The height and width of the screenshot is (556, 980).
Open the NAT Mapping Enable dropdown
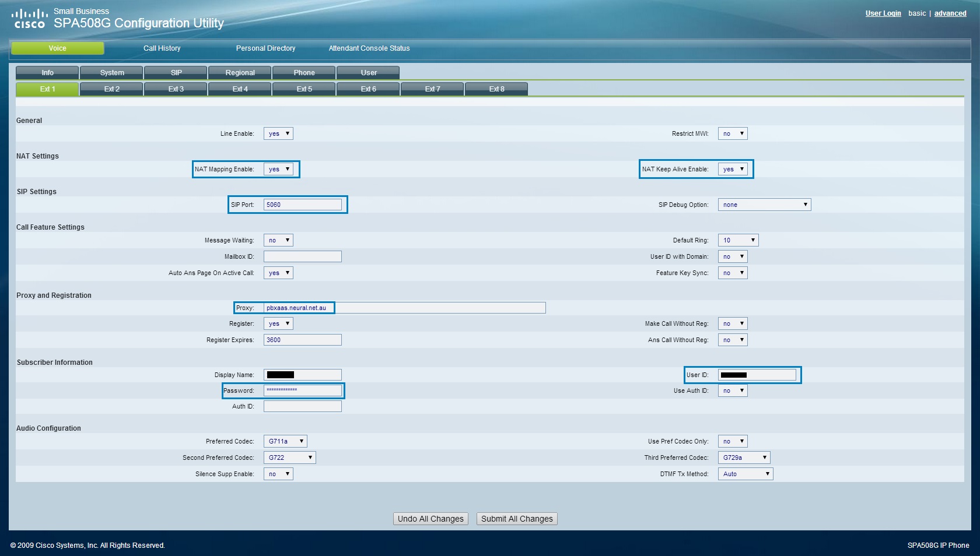click(278, 169)
